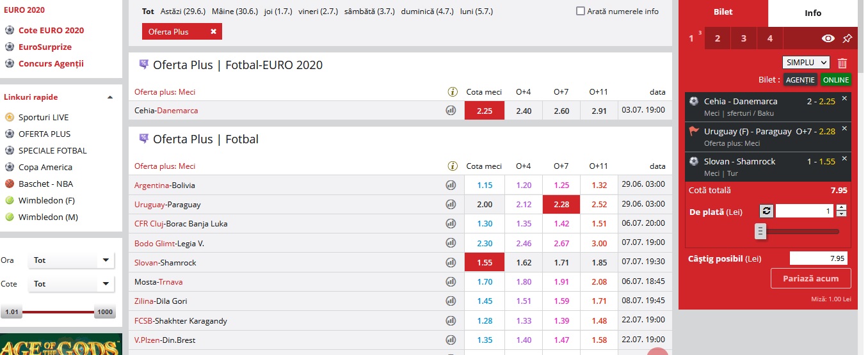Open statistics icon for Bodo Glimt-Legia V.

(x=451, y=243)
